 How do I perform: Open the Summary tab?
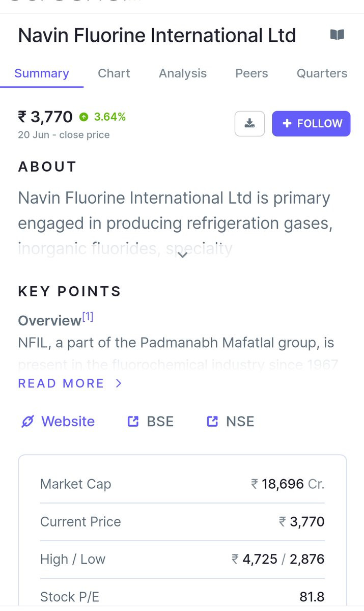[x=42, y=73]
